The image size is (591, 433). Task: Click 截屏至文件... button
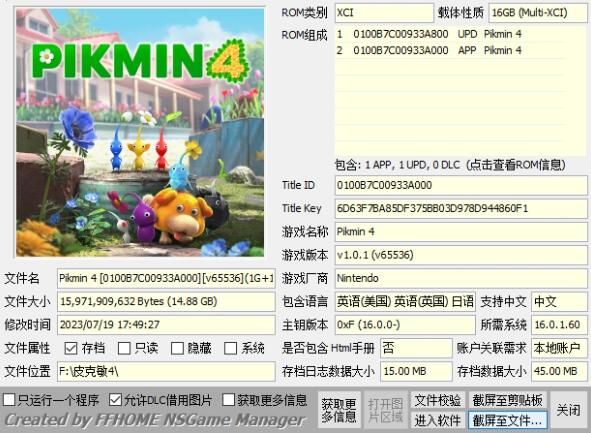[x=508, y=420]
